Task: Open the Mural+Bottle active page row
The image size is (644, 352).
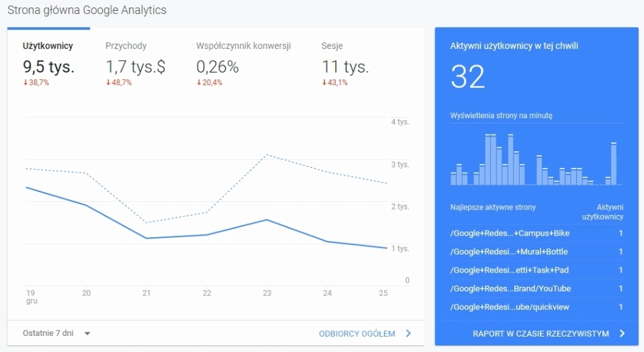Action: pyautogui.click(x=509, y=252)
